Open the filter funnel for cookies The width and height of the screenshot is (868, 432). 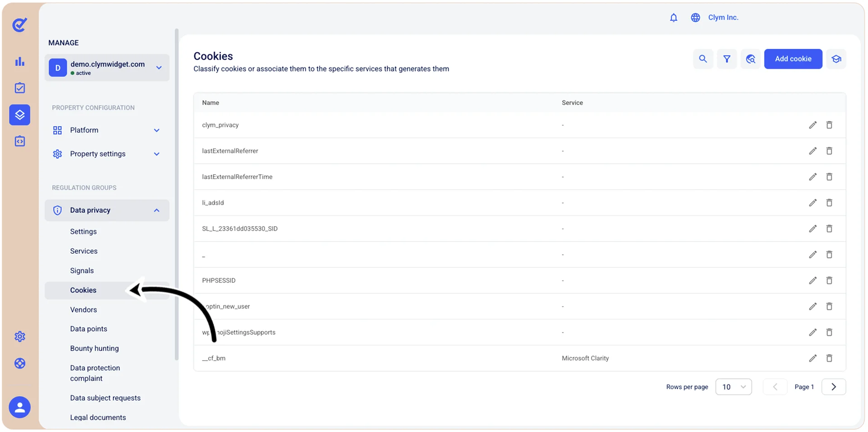(x=727, y=59)
